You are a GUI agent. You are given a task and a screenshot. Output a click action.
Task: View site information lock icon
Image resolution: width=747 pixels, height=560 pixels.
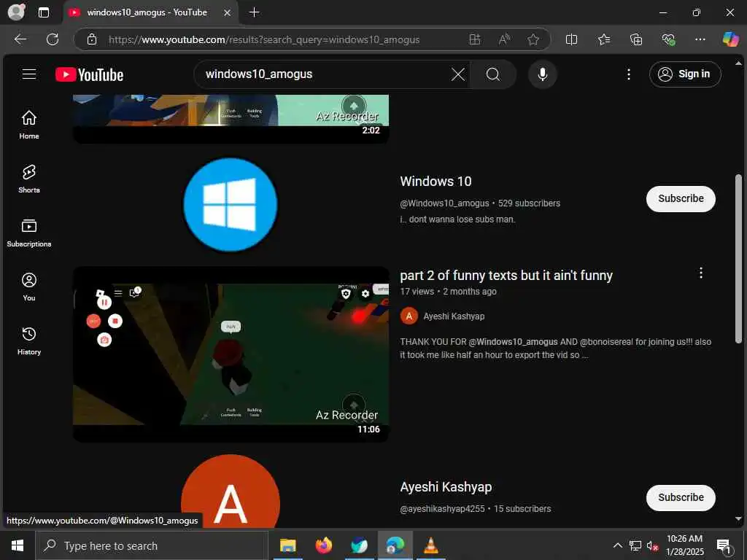click(92, 39)
